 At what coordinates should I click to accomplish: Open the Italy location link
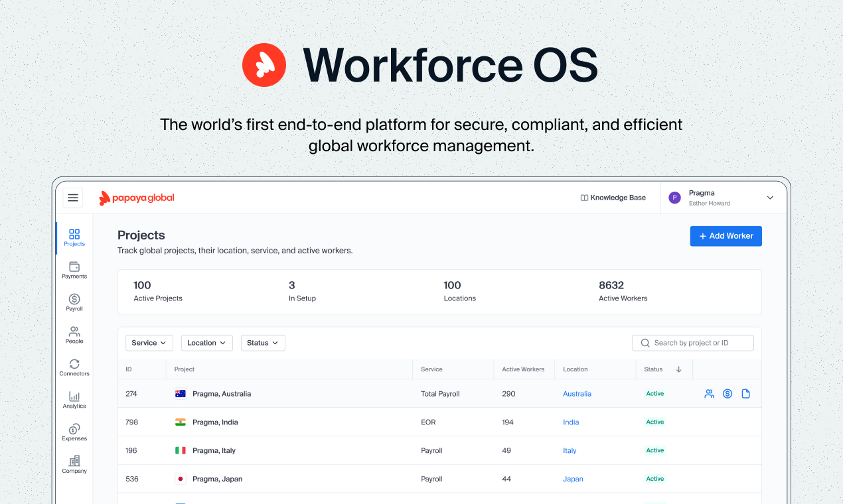click(570, 450)
